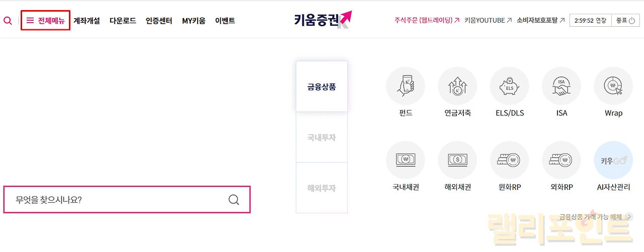Image resolution: width=644 pixels, height=252 pixels.
Task: Open the ELS/DLS piggy bank icon
Action: (x=509, y=87)
